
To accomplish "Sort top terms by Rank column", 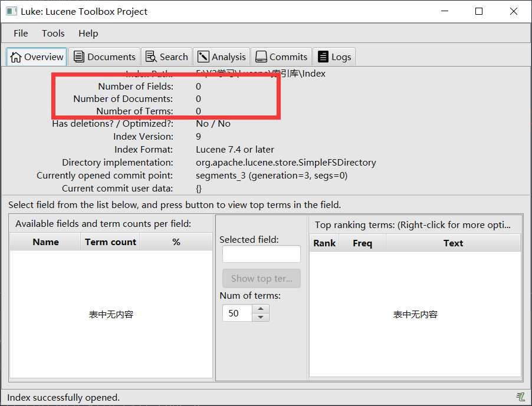I will pyautogui.click(x=324, y=243).
